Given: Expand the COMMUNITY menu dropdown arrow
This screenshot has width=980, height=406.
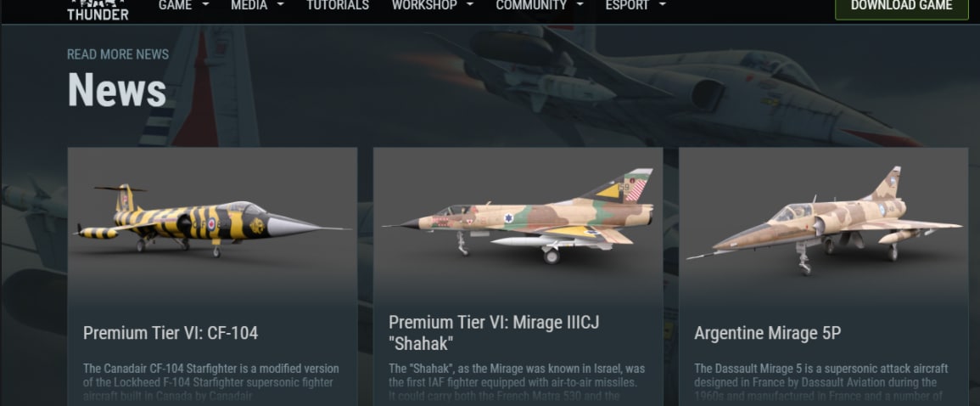Looking at the screenshot, I should [x=580, y=5].
